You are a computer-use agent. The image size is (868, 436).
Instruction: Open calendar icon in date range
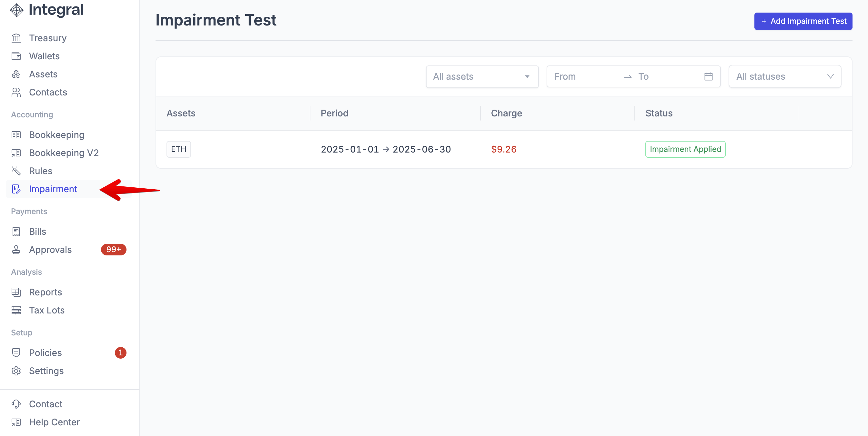tap(708, 77)
